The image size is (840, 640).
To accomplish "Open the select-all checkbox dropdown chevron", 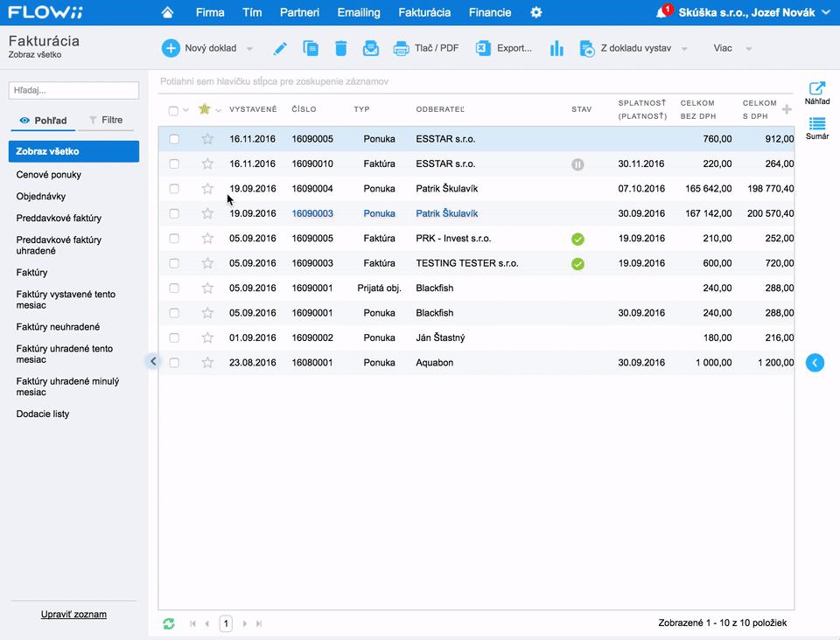I will click(185, 110).
